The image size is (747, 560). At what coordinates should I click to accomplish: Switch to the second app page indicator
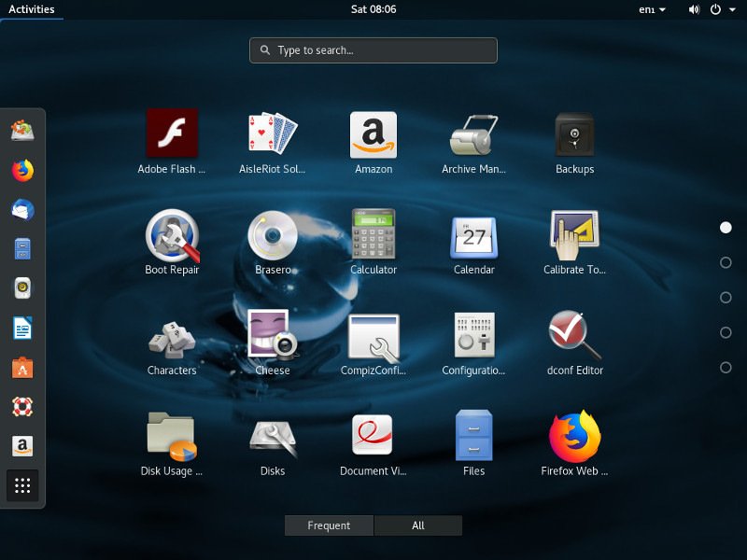tap(726, 262)
